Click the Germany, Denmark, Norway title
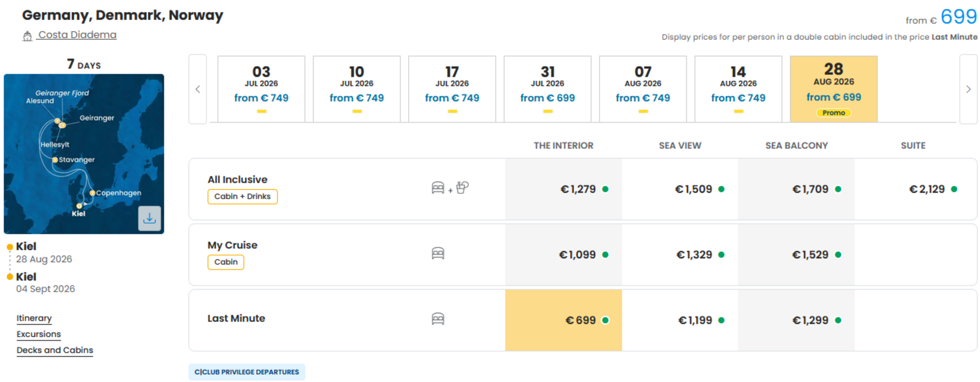This screenshot has width=980, height=382. point(123,15)
